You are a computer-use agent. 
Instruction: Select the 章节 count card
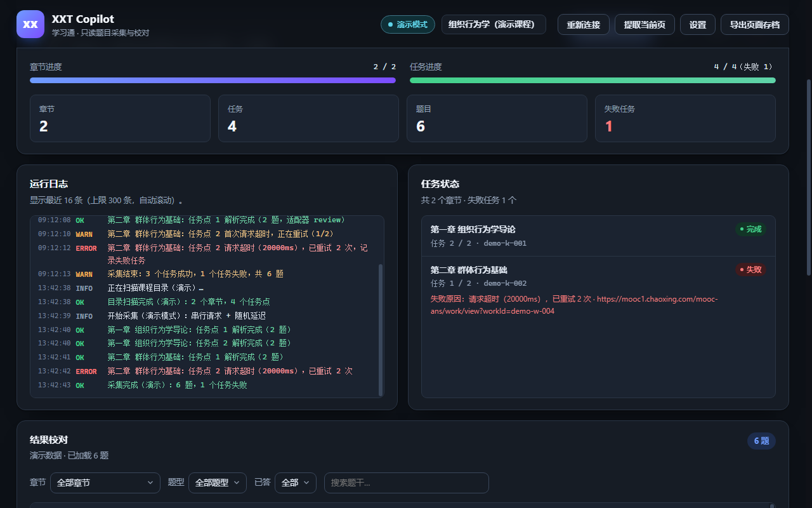pyautogui.click(x=120, y=118)
